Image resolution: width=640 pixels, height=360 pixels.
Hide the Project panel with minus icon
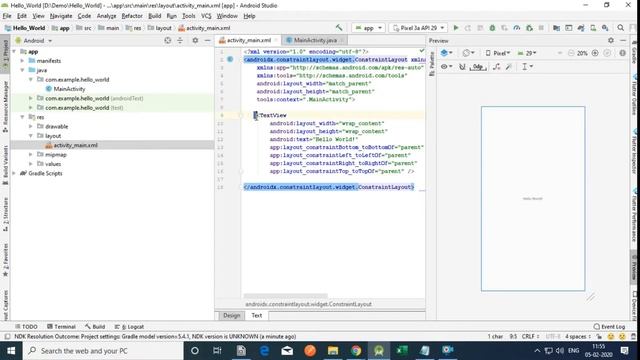pyautogui.click(x=207, y=40)
